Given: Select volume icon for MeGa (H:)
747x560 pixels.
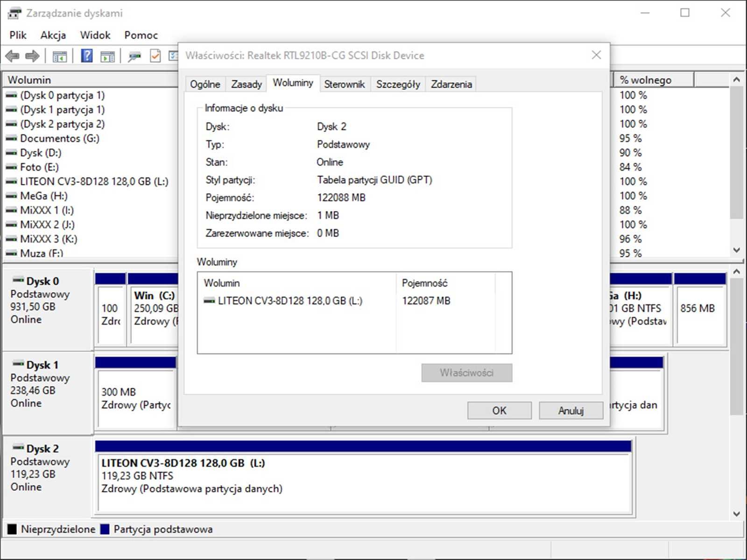Looking at the screenshot, I should pos(11,196).
